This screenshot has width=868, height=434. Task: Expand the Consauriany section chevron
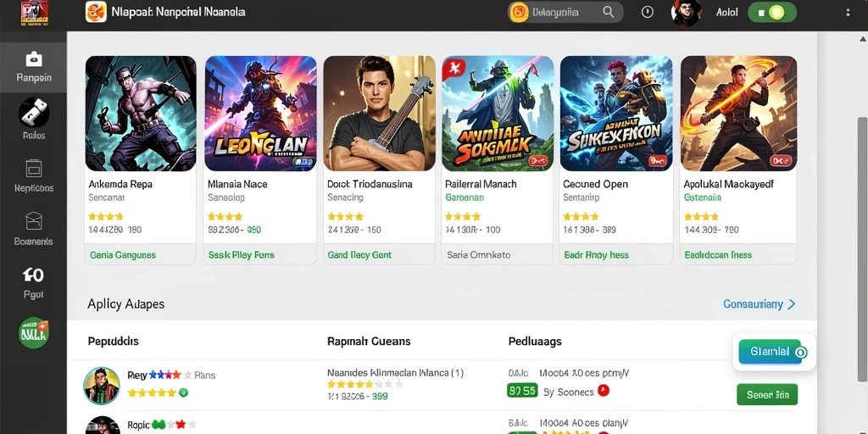792,304
